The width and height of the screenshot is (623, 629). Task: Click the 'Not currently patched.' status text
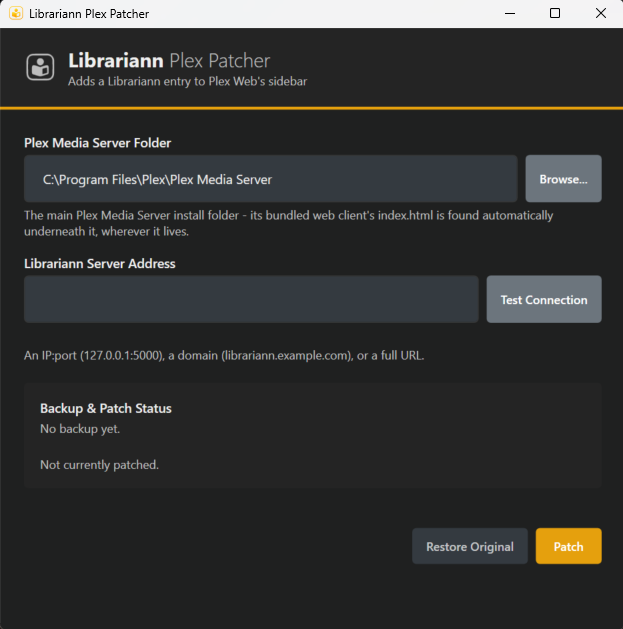[99, 465]
